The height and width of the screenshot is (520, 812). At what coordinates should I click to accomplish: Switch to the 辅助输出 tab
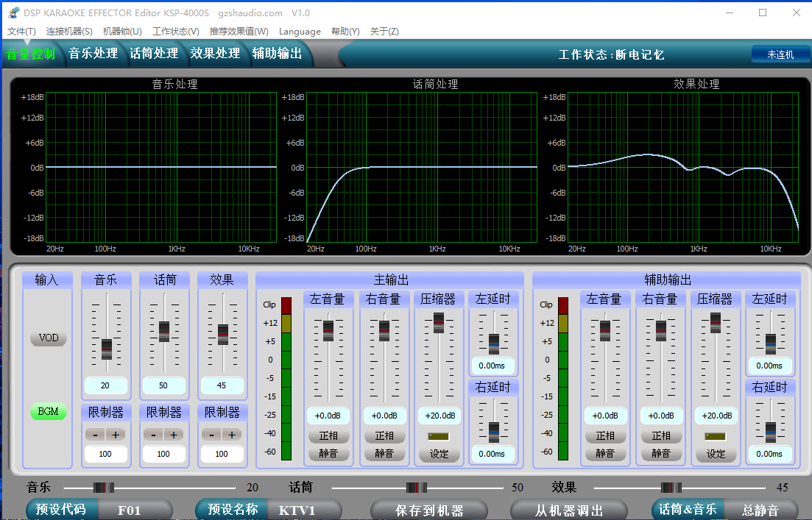click(x=277, y=54)
